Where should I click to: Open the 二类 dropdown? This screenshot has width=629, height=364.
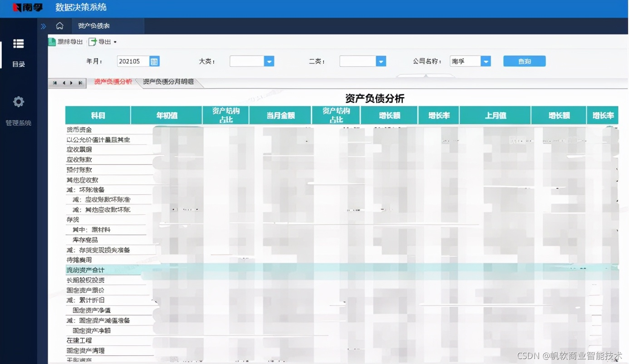coord(381,61)
